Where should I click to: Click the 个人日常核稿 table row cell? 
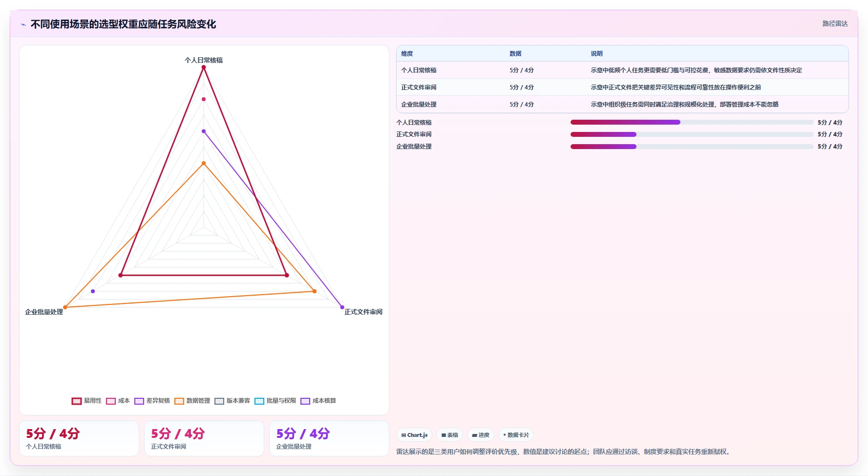[x=419, y=70]
